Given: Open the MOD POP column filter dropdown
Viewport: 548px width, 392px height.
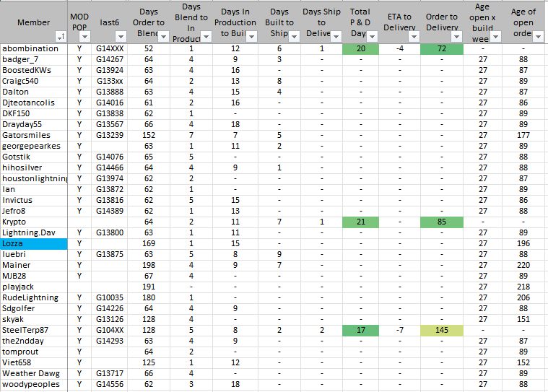Looking at the screenshot, I should tap(85, 37).
